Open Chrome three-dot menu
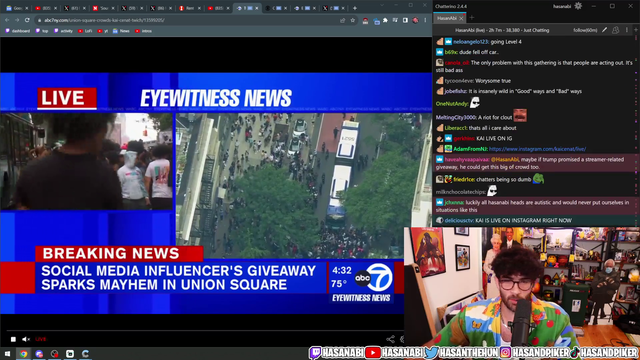The height and width of the screenshot is (360, 640). [x=425, y=20]
